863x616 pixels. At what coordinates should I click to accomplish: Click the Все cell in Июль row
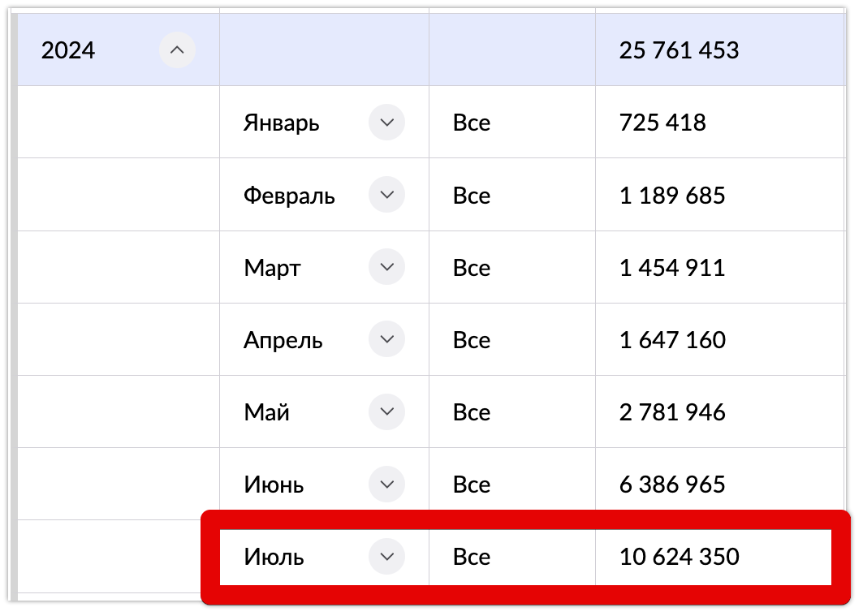click(x=471, y=557)
